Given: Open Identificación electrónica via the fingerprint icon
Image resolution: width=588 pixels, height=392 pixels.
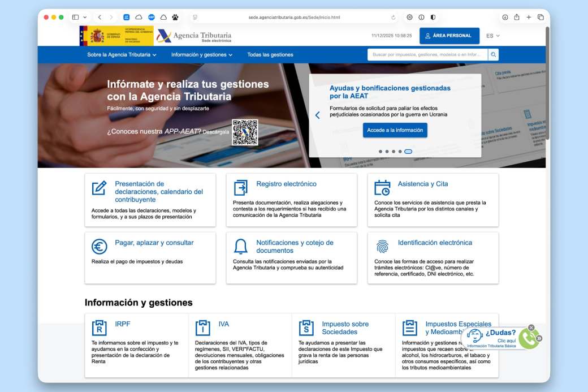Looking at the screenshot, I should pos(381,245).
